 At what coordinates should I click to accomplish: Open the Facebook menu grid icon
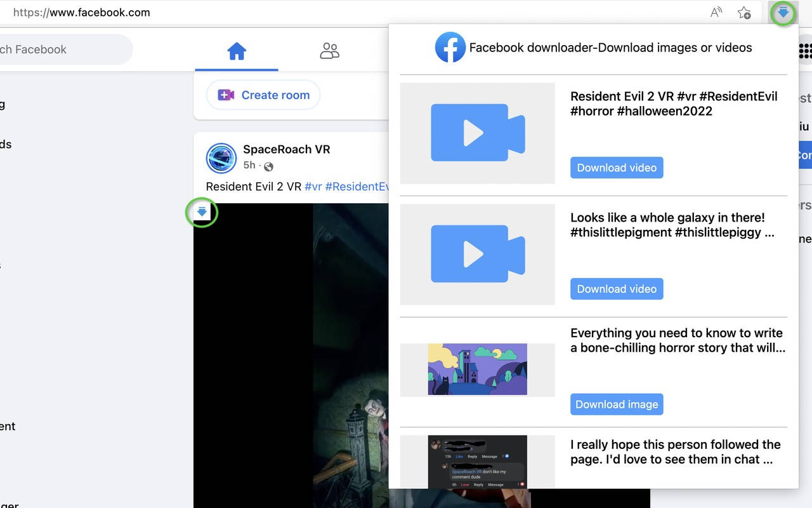coord(804,51)
